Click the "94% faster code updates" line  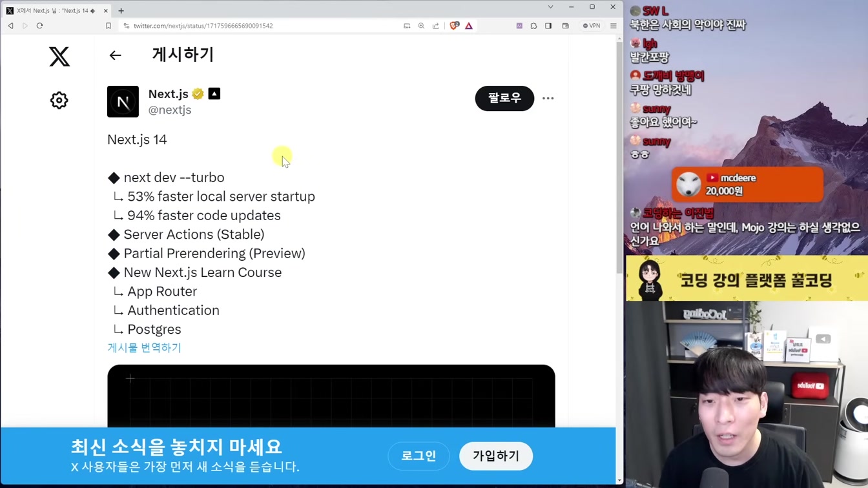(204, 215)
